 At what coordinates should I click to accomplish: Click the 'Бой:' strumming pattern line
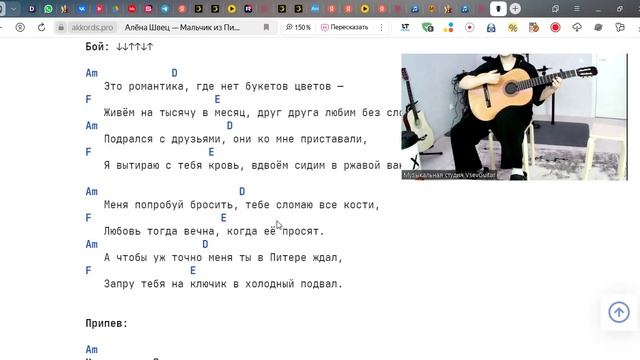(x=119, y=47)
